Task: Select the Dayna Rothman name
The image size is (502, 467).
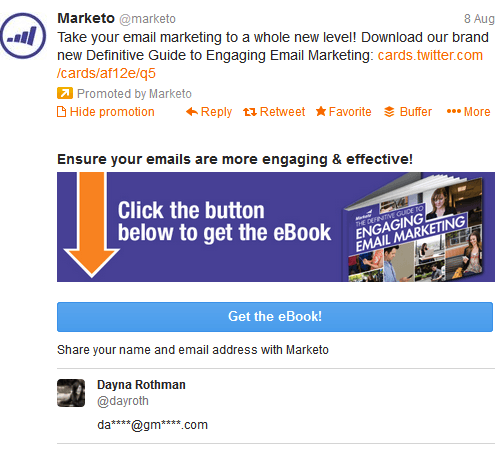Action: click(x=141, y=385)
